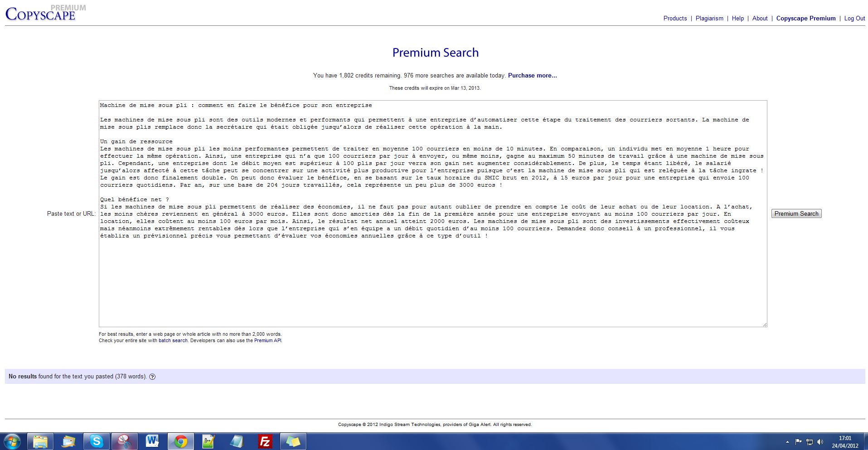
Task: Go to the Plagiarism page
Action: tap(709, 19)
